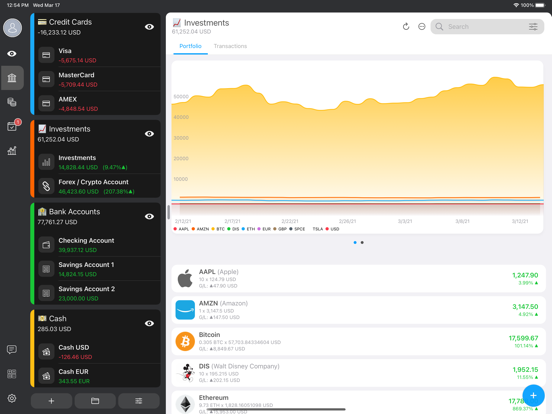Select the AMEX account

(x=98, y=104)
